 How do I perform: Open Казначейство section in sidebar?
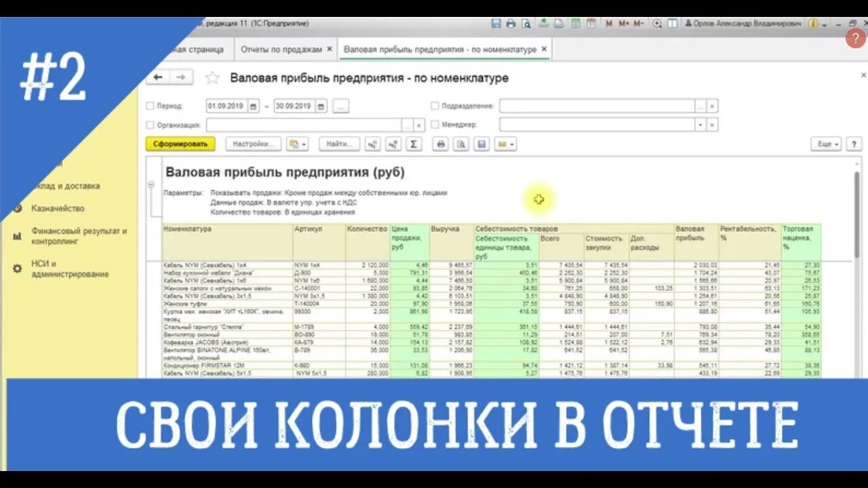tap(58, 208)
